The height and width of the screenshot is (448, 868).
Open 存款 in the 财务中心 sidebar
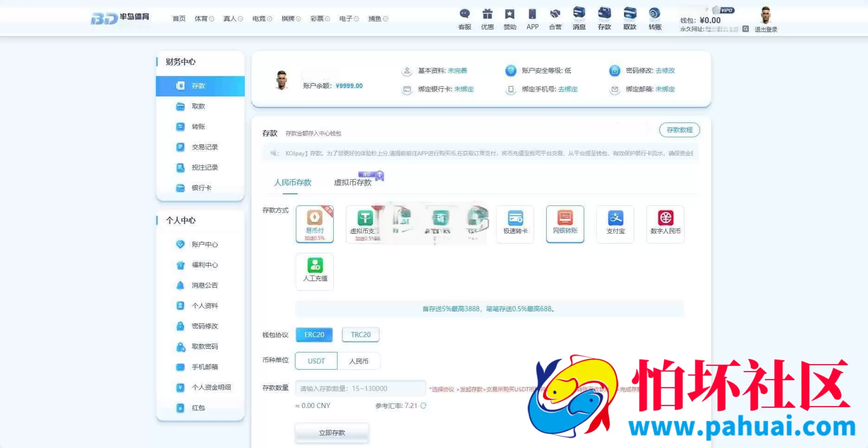(200, 86)
